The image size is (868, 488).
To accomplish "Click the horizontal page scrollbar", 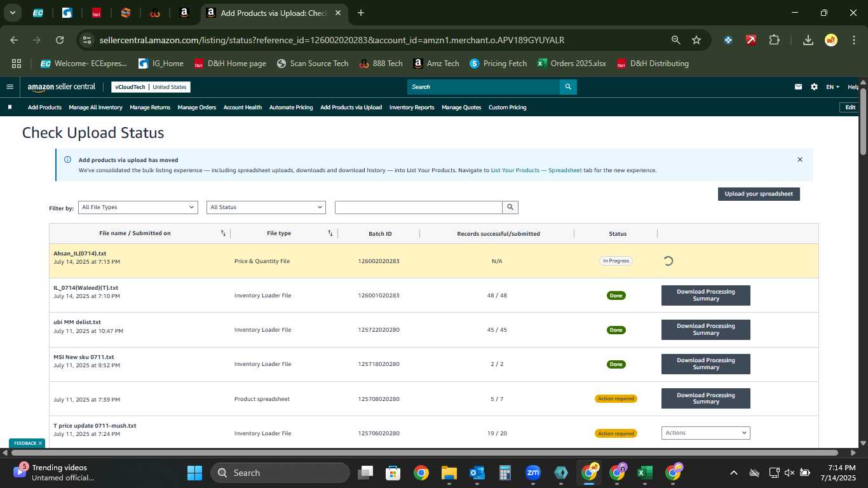I will [x=425, y=452].
